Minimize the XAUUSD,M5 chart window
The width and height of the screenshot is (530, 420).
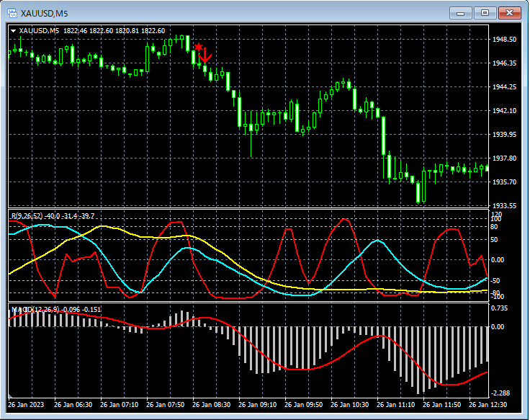(x=460, y=12)
